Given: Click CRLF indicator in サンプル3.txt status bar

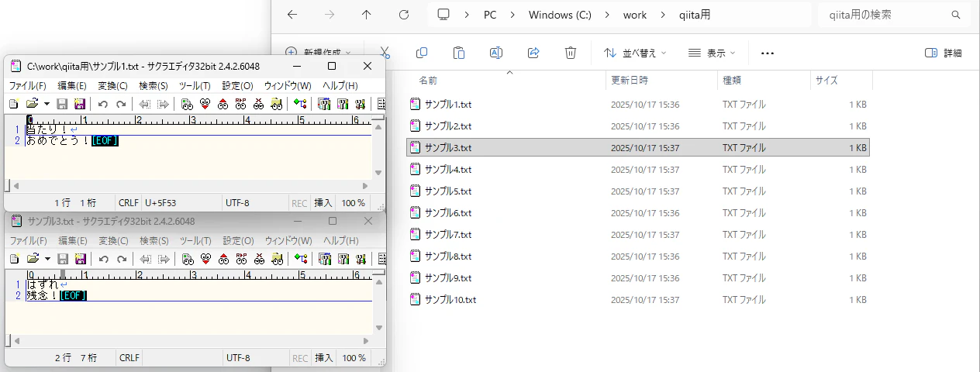Looking at the screenshot, I should coord(129,358).
